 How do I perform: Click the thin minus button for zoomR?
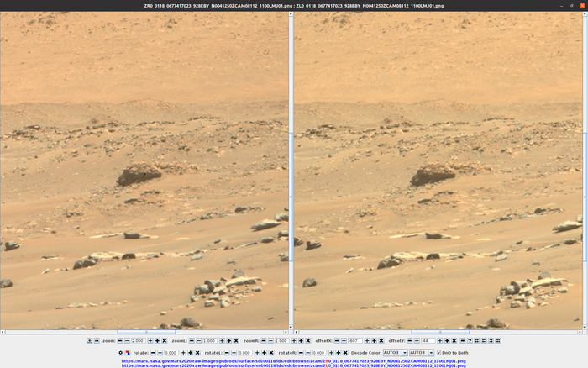tap(270, 340)
